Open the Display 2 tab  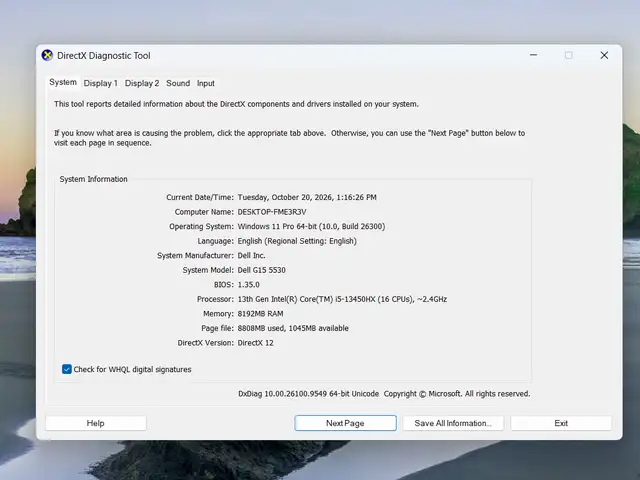142,83
